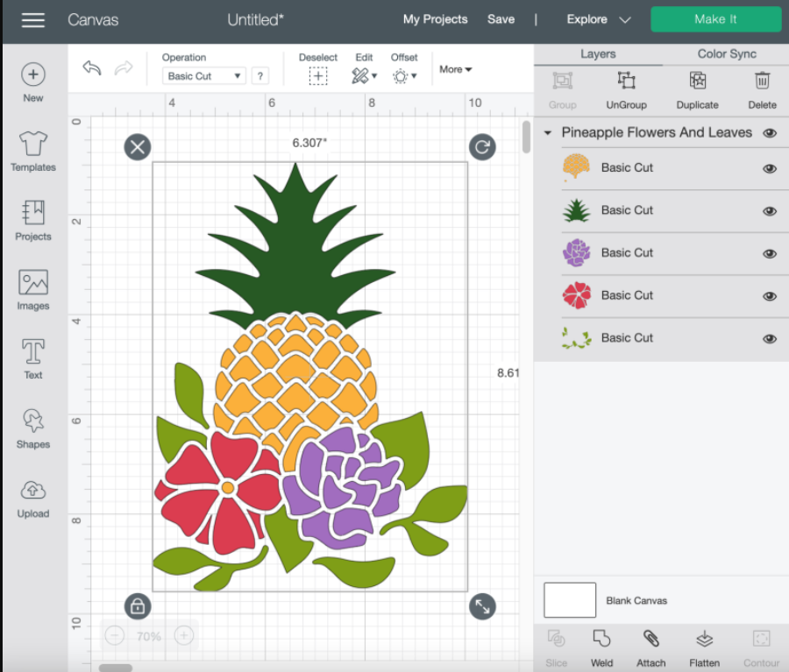Screen dimensions: 789x672
Task: Select the dark green crown layer thumbnail
Action: [x=576, y=210]
